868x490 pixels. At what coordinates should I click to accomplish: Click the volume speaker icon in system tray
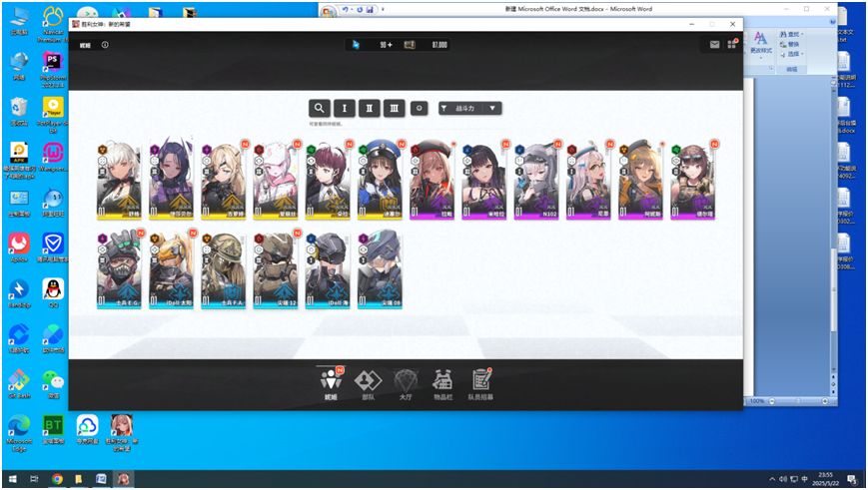coord(783,479)
